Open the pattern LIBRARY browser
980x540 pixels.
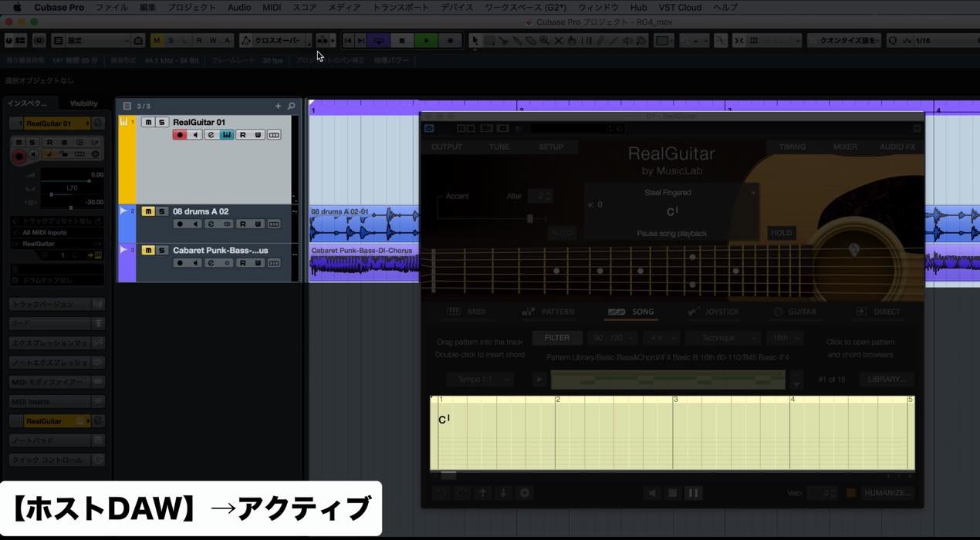click(x=886, y=380)
